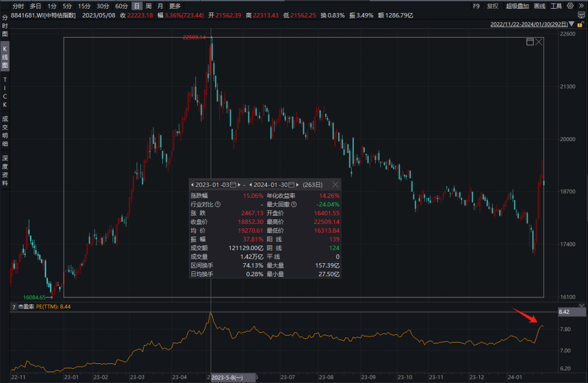Maximize the range selection box
Viewport: 588px width, 383px height.
click(x=530, y=42)
